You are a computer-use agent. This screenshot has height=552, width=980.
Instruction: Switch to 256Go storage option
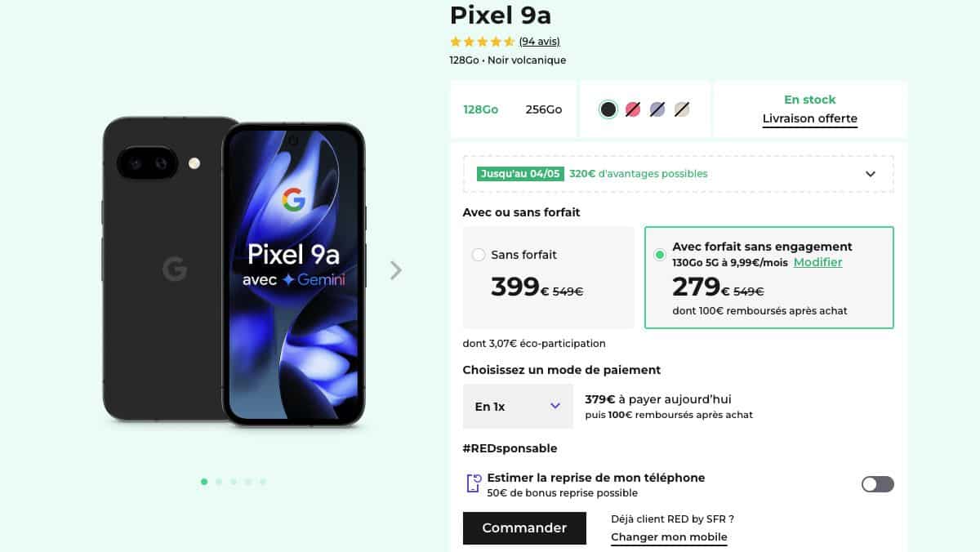(x=544, y=109)
